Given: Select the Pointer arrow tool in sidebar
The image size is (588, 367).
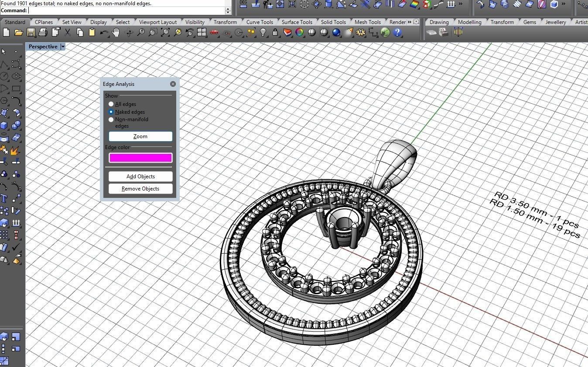Looking at the screenshot, I should [4, 52].
